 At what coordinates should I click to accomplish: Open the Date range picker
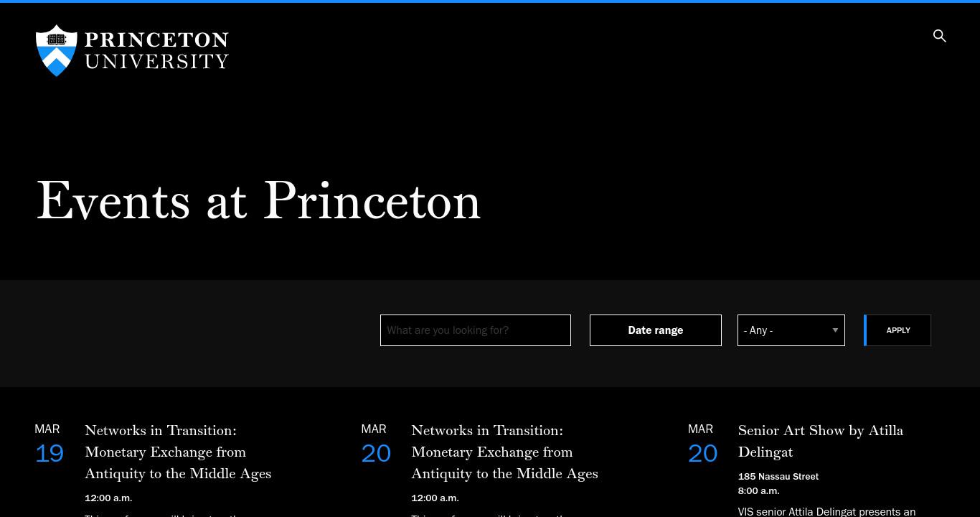pos(656,330)
